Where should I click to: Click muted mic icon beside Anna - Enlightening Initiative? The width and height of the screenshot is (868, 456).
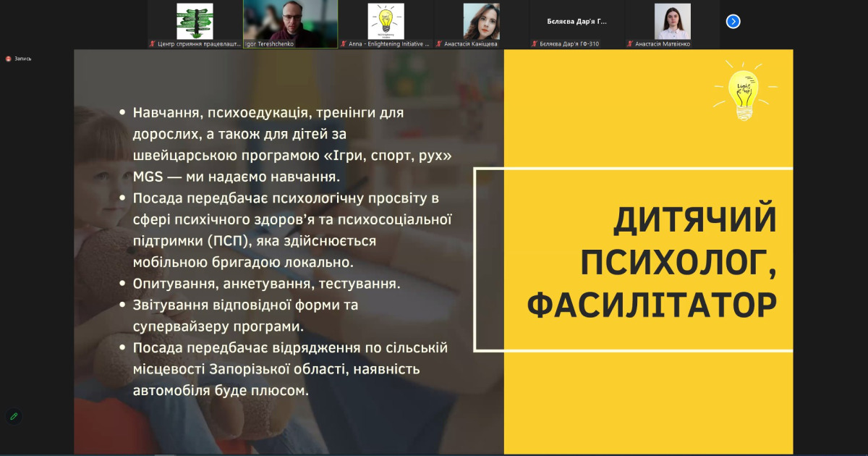click(344, 43)
